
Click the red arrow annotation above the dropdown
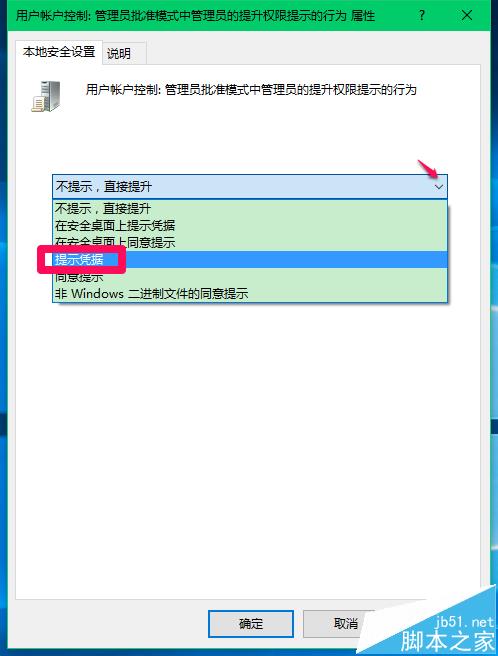(427, 168)
